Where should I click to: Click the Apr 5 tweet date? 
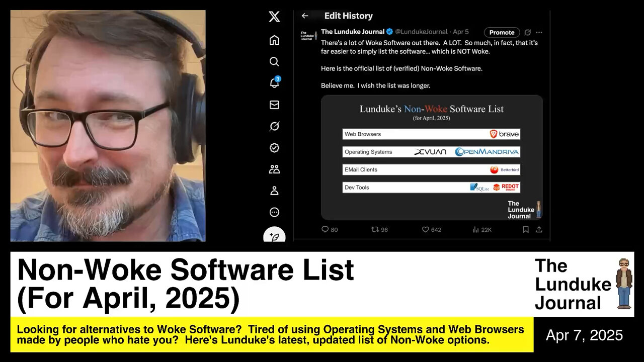[x=460, y=32]
